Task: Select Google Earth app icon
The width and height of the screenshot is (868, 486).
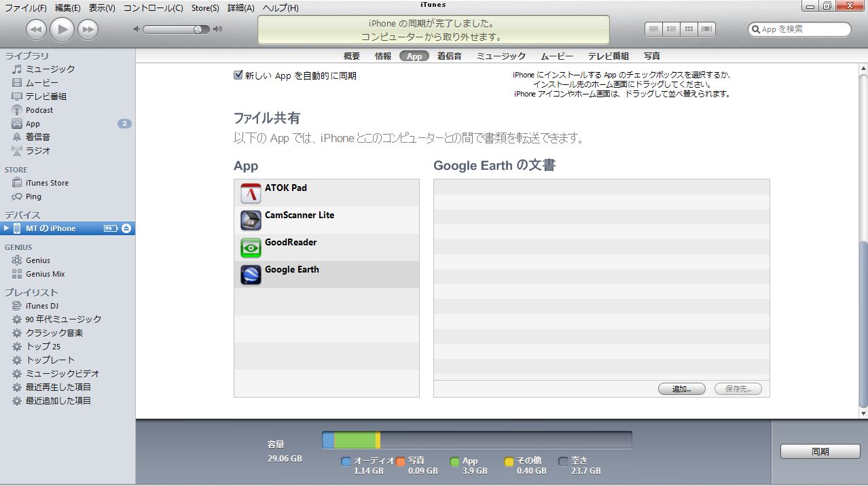Action: pos(251,275)
